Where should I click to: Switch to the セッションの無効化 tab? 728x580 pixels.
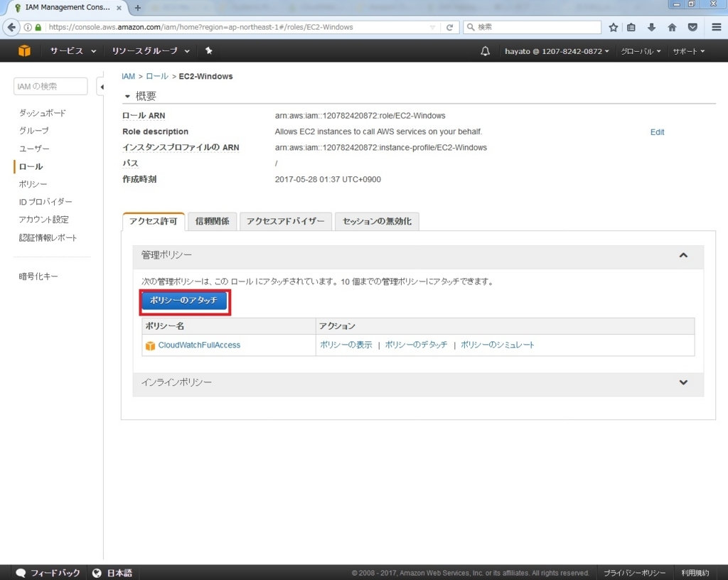click(377, 221)
